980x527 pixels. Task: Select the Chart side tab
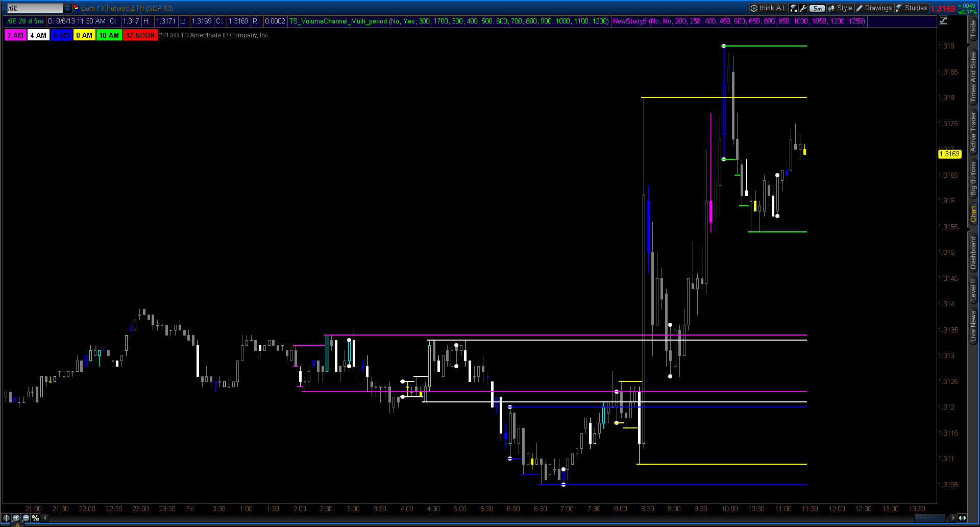click(973, 213)
